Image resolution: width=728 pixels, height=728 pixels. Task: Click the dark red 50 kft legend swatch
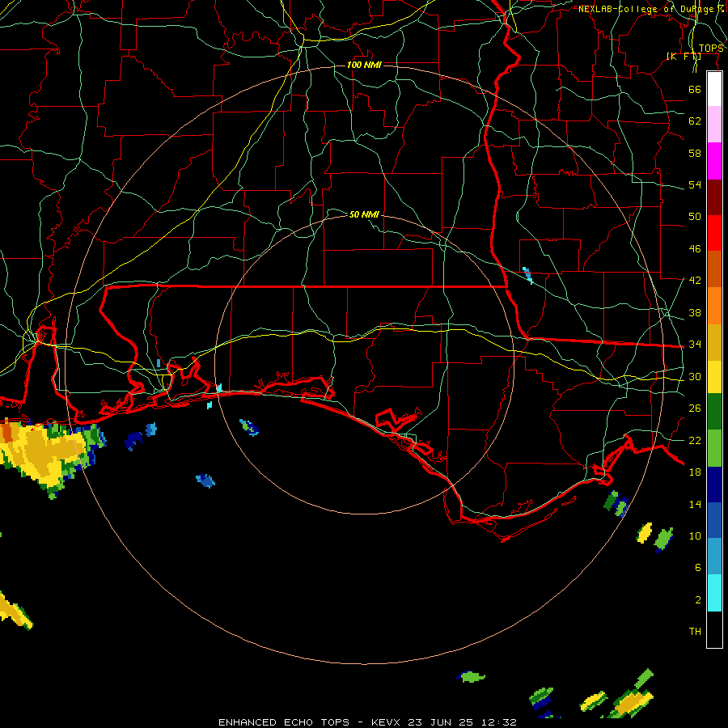(714, 197)
